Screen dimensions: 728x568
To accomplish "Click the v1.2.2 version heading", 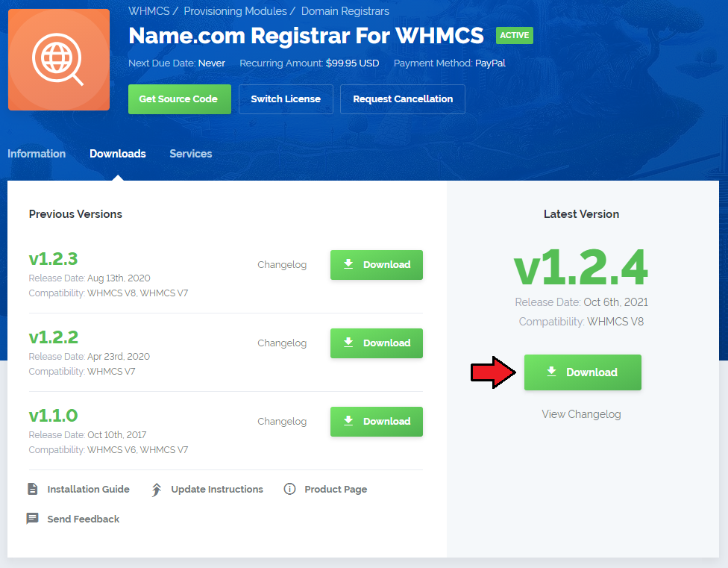I will click(x=54, y=337).
